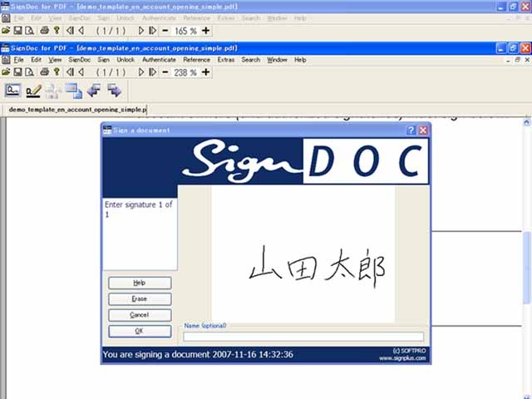Open file icon in background window toolbar
The image size is (532, 399).
[6, 31]
